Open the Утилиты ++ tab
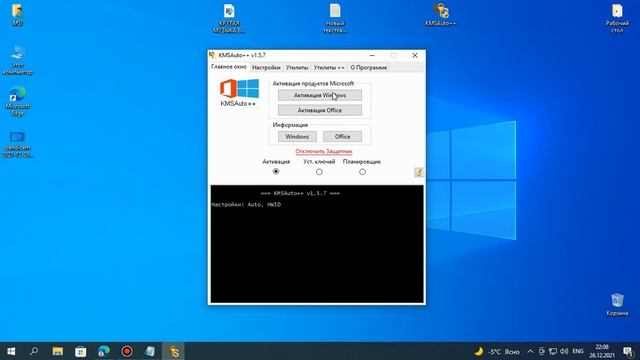The image size is (640, 360). tap(329, 67)
